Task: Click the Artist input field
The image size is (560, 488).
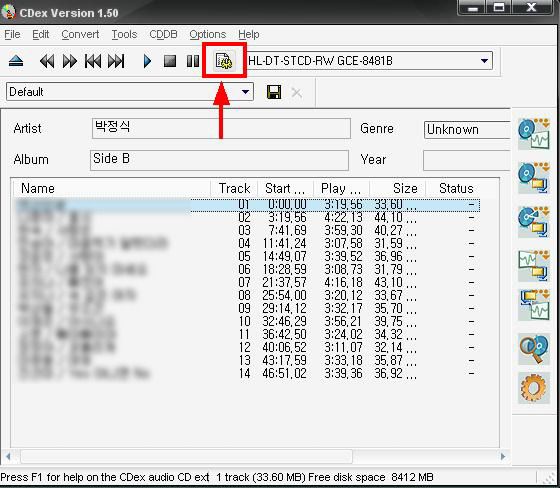Action: pos(221,128)
